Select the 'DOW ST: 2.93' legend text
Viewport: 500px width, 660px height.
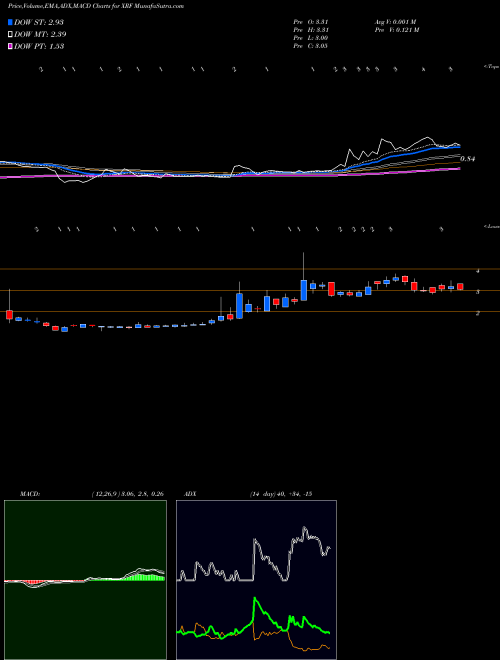click(x=39, y=22)
